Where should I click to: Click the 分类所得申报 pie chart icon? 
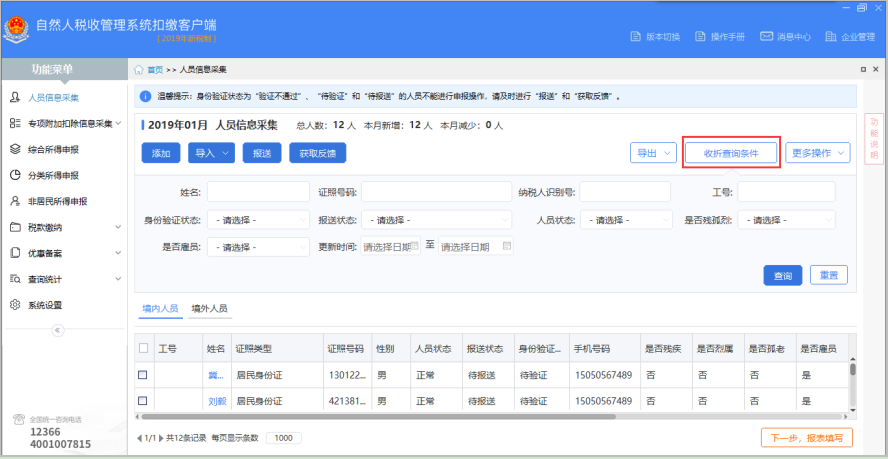(15, 175)
